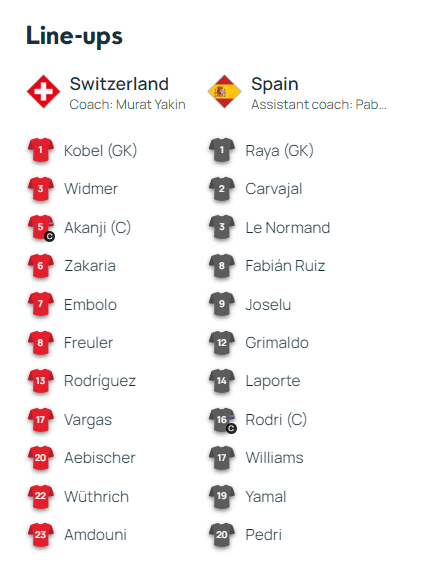Select Kobel's red number 1 jersey icon
Image resolution: width=423 pixels, height=569 pixels.
tap(41, 150)
